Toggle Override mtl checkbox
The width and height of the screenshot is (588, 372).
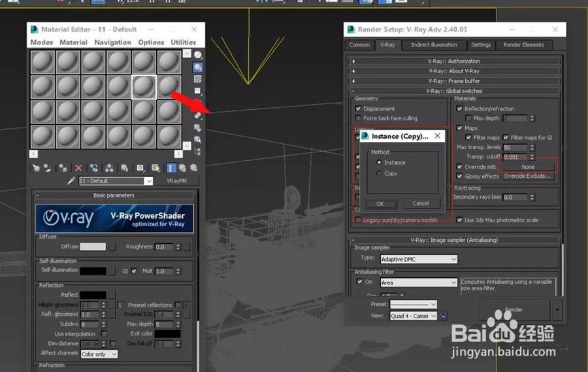tap(459, 167)
